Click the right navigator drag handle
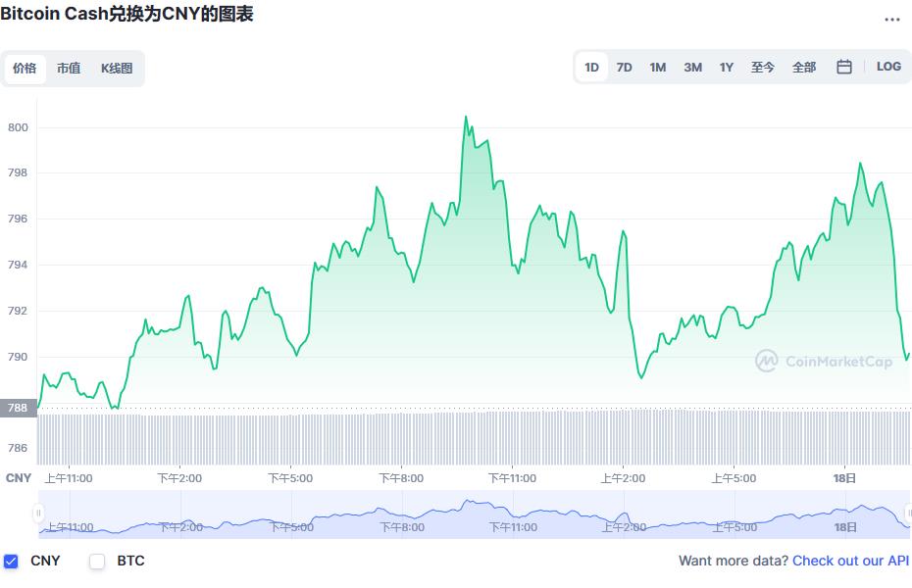Screen dimensions: 912x588 click(907, 512)
